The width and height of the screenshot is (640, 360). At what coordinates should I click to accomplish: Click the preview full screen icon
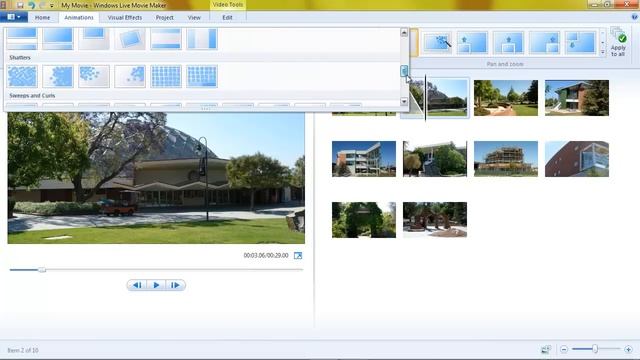click(298, 256)
